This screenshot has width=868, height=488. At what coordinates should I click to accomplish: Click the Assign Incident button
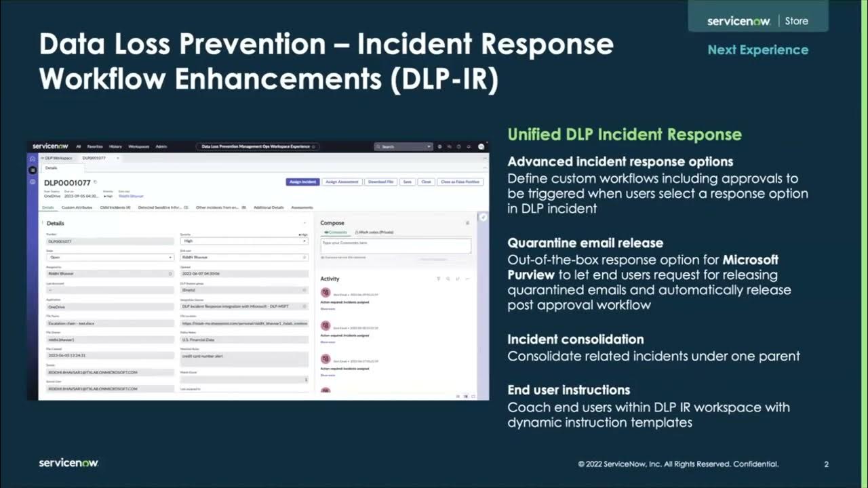[302, 182]
